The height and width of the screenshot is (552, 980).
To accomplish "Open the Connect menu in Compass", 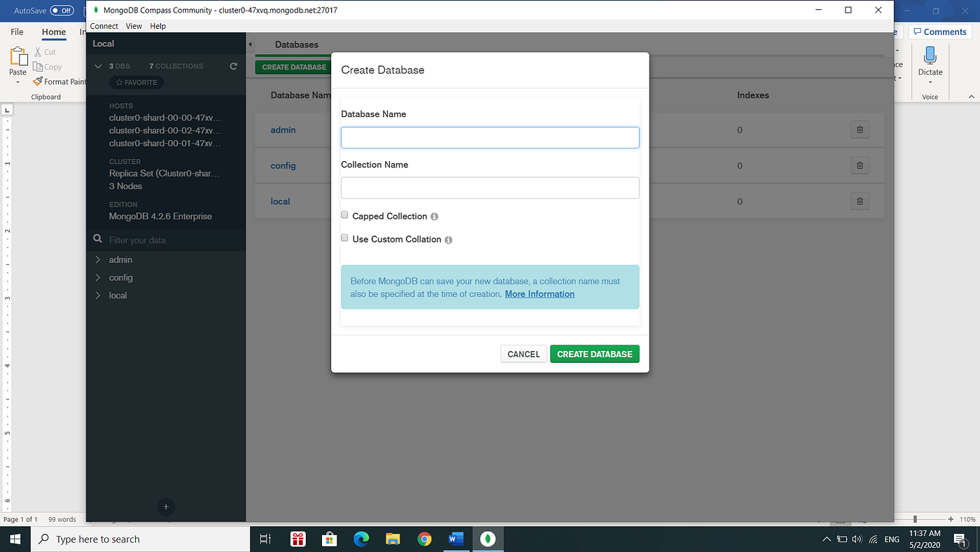I will [104, 26].
